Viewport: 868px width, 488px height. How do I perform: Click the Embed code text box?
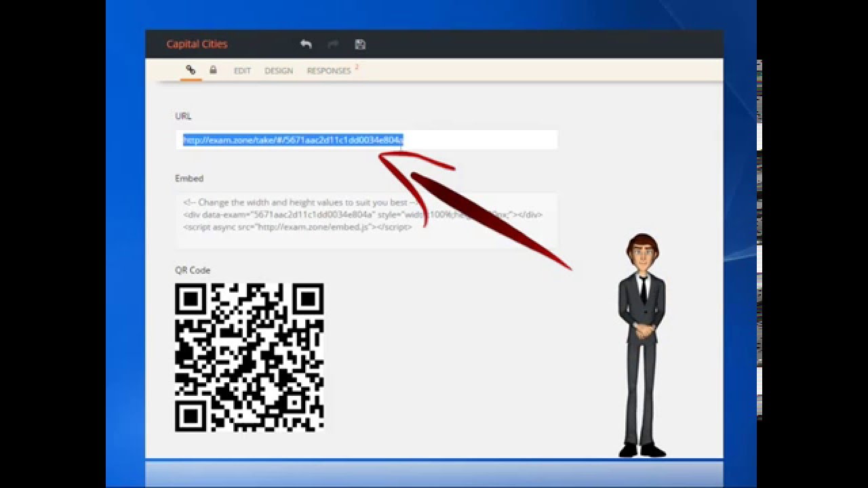point(366,220)
